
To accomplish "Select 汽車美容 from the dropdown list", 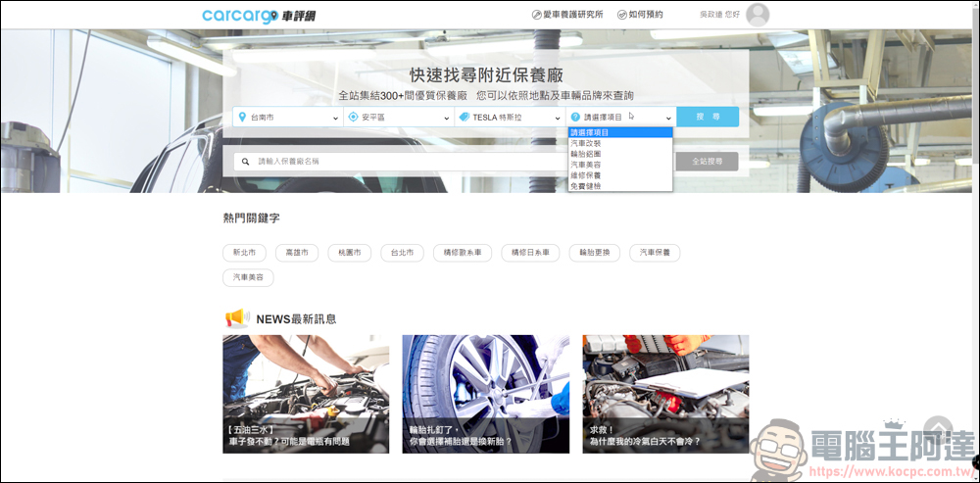I will pos(620,165).
